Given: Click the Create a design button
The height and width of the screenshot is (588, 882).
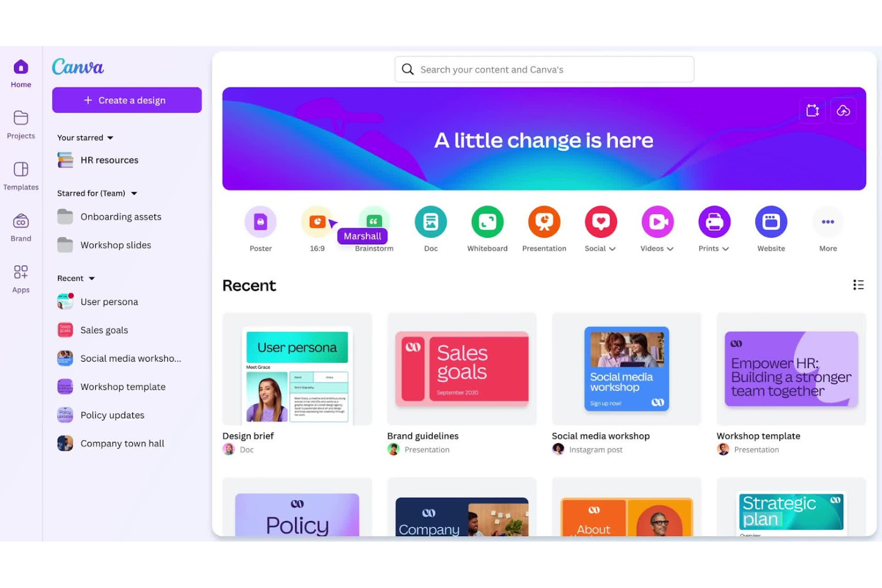Looking at the screenshot, I should 127,100.
